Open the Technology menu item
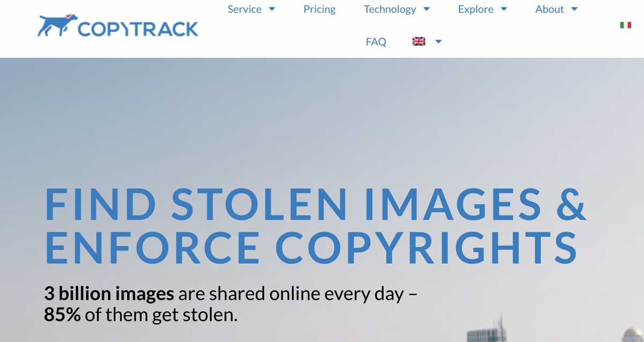Image resolution: width=644 pixels, height=342 pixels. click(390, 9)
